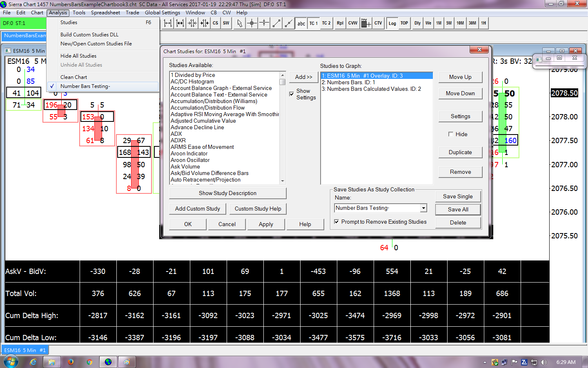This screenshot has height=368, width=588.
Task: Select the ray drawing tool
Action: pyautogui.click(x=289, y=23)
